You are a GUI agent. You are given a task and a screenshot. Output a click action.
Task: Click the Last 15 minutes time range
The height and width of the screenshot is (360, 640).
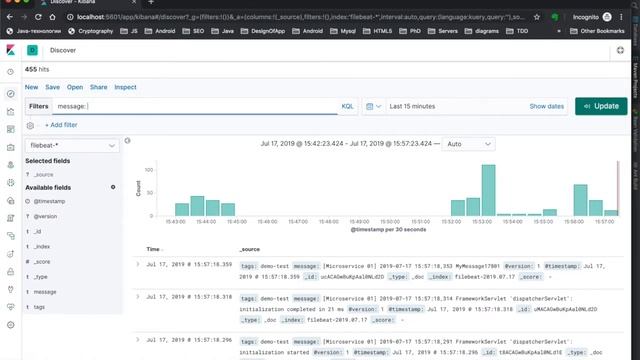coord(412,106)
